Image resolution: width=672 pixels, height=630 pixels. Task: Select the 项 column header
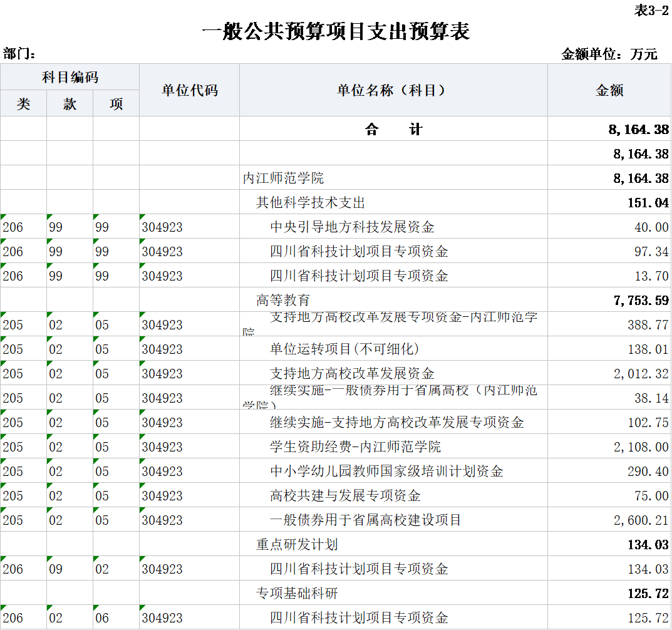pos(116,103)
